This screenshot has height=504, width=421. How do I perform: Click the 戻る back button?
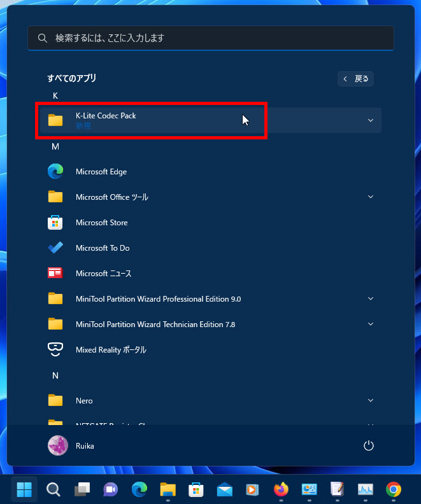click(x=355, y=79)
